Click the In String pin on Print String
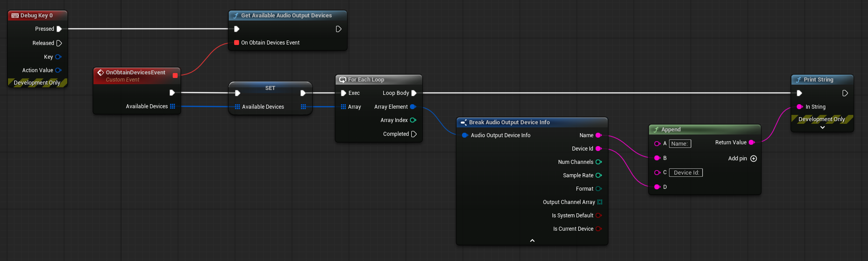The height and width of the screenshot is (261, 868). pos(800,107)
